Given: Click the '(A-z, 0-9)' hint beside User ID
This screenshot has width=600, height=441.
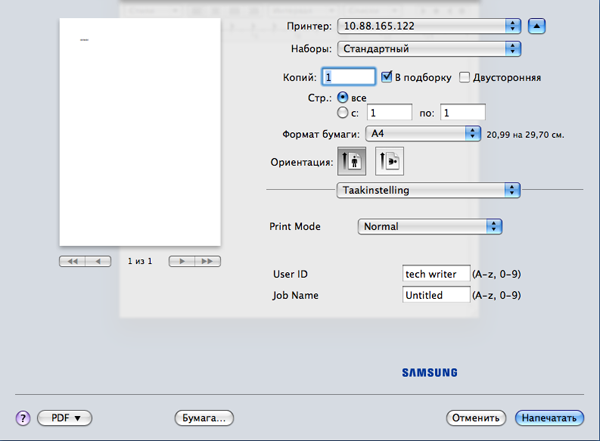Looking at the screenshot, I should pyautogui.click(x=496, y=274).
